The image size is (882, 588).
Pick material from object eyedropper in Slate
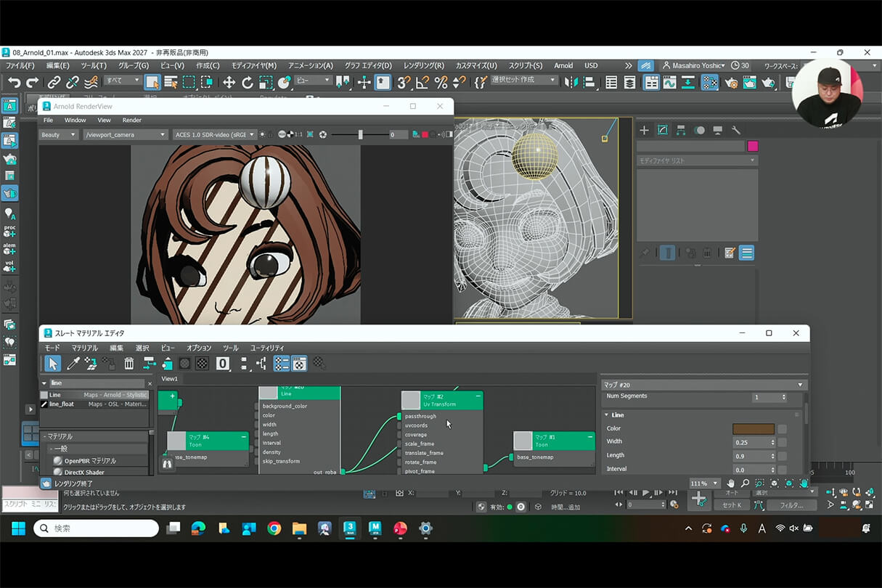73,363
